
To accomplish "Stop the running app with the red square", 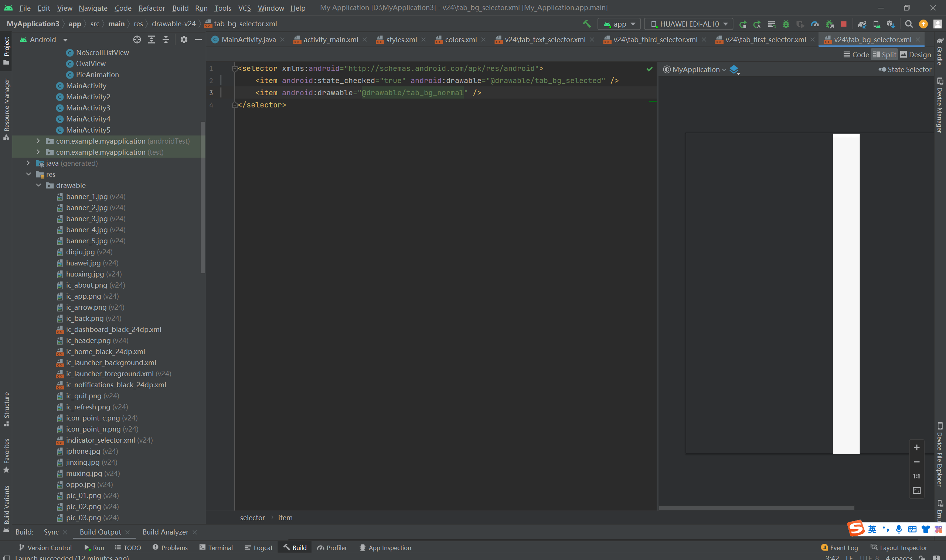I will coord(843,24).
